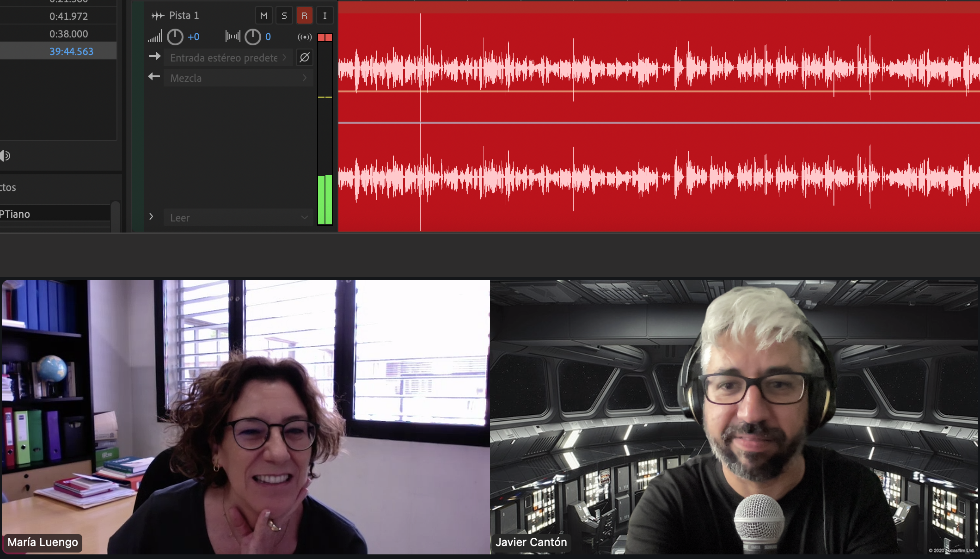
Task: Click the Pista 1 waveform track icon
Action: (x=158, y=16)
